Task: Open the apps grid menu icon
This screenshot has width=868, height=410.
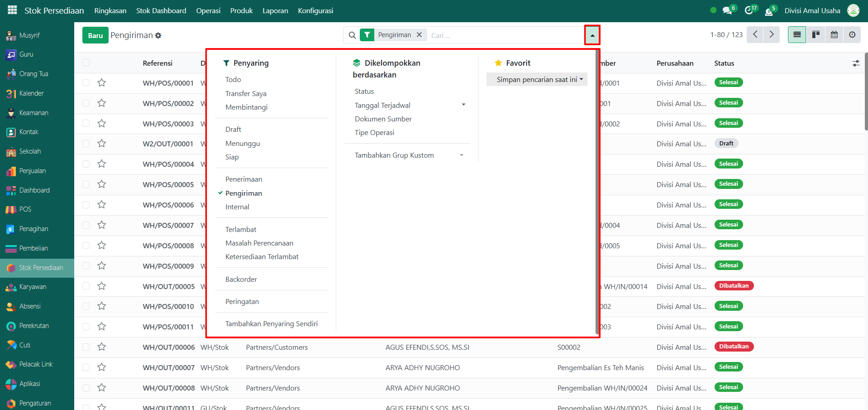Action: (12, 10)
